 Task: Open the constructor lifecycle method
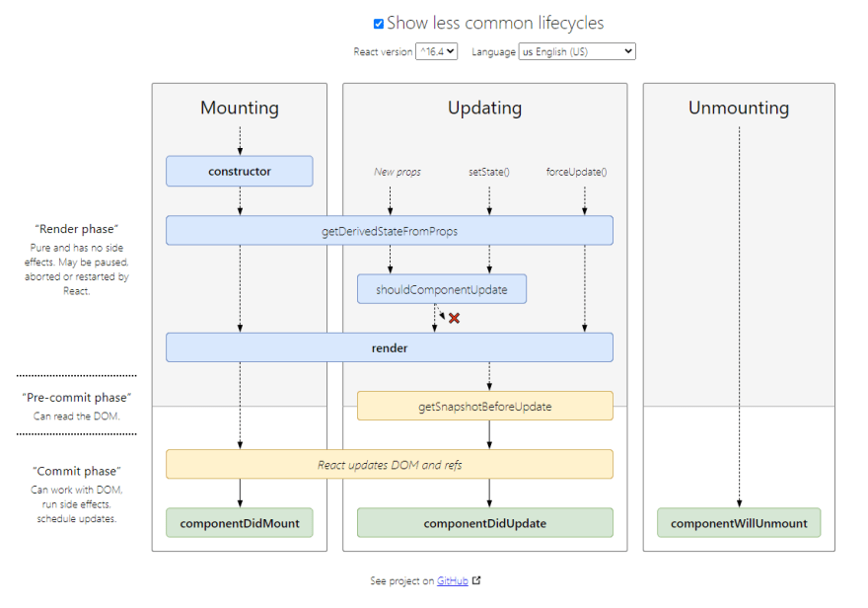point(239,171)
